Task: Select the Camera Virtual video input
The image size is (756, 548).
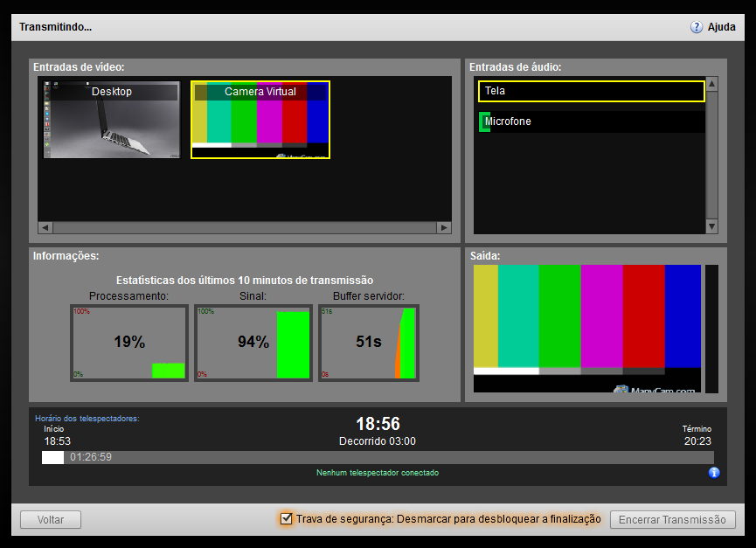Action: tap(260, 120)
